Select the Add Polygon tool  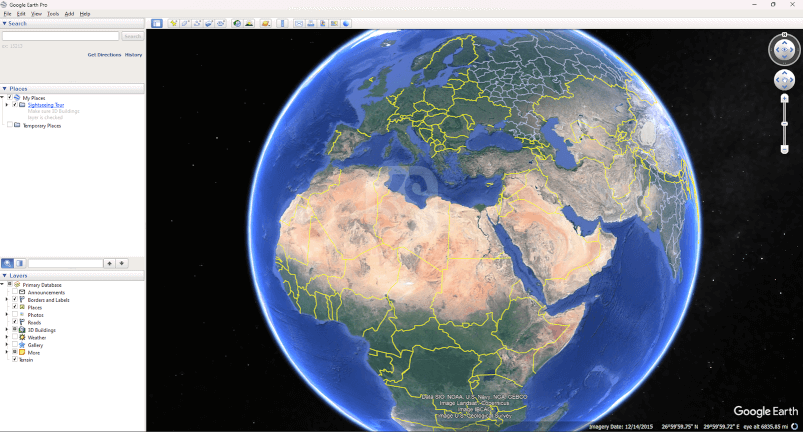click(185, 24)
